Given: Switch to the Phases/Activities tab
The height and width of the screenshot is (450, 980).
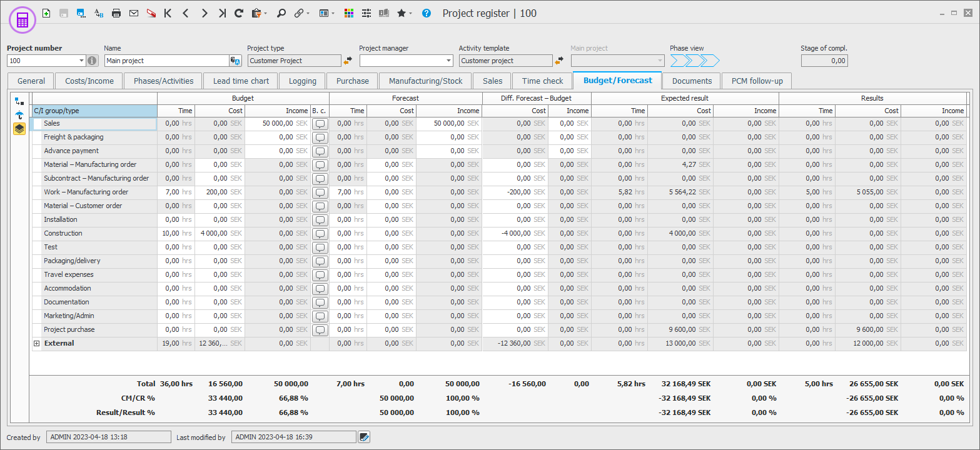Looking at the screenshot, I should (x=164, y=81).
